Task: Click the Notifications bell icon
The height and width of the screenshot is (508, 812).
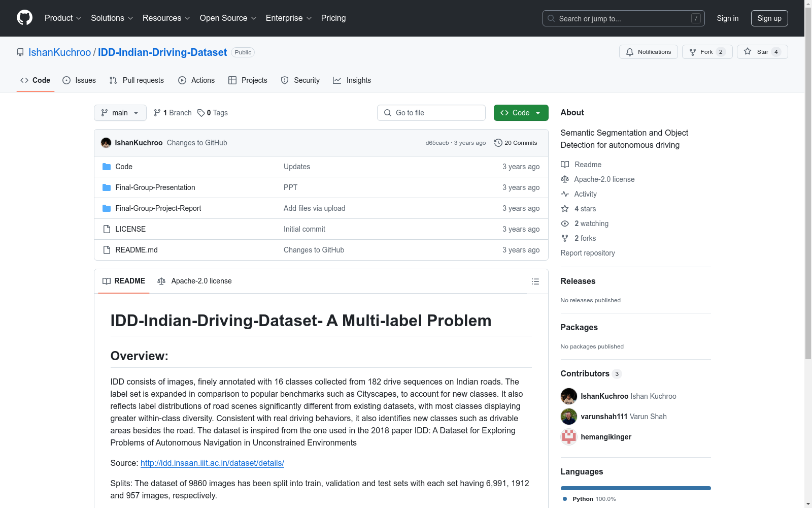Action: (630, 52)
